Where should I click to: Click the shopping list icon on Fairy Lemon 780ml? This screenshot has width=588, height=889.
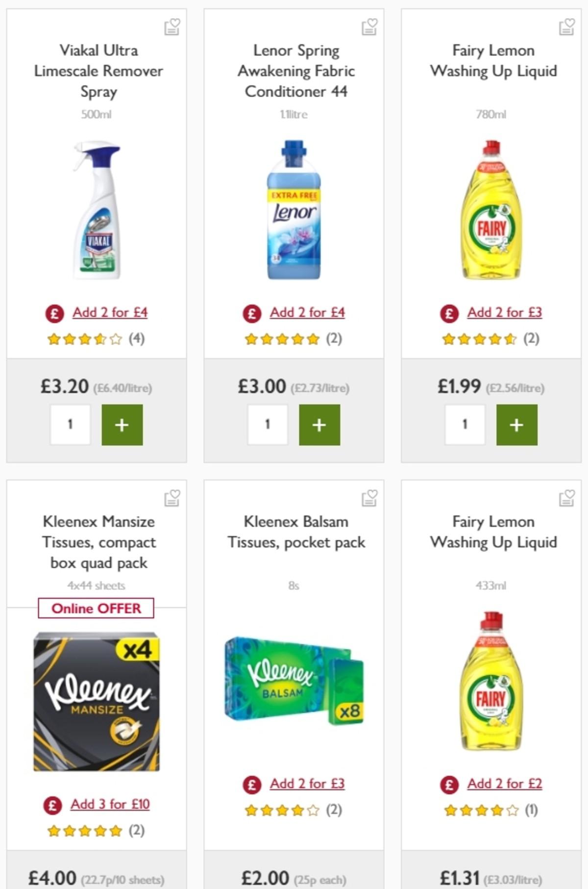pos(567,27)
